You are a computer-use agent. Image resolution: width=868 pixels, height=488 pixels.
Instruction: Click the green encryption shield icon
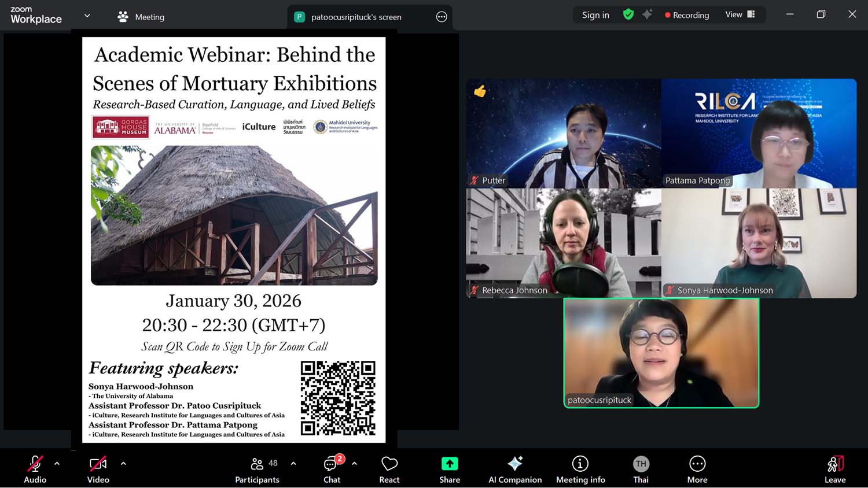(628, 14)
